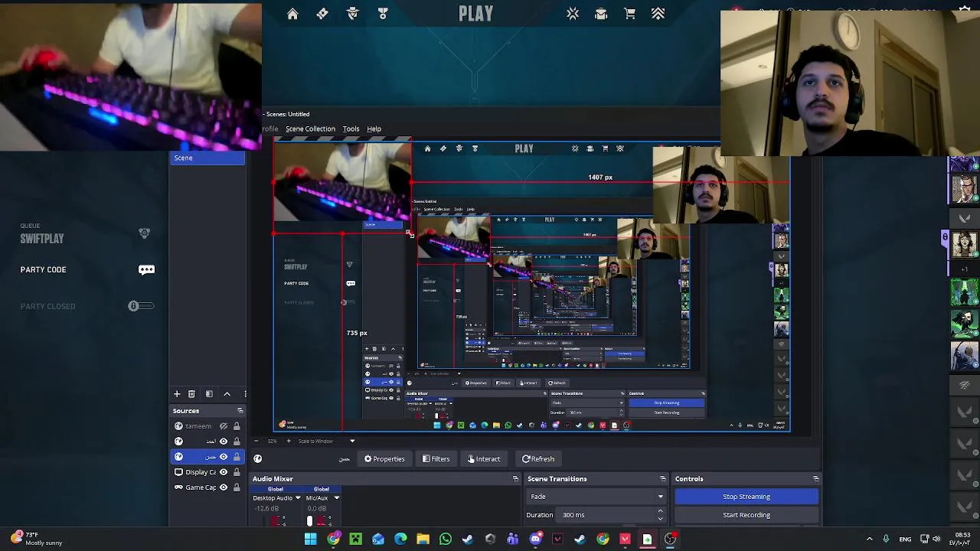Viewport: 980px width, 551px height.
Task: Move scene up with arrow icon
Action: 227,393
